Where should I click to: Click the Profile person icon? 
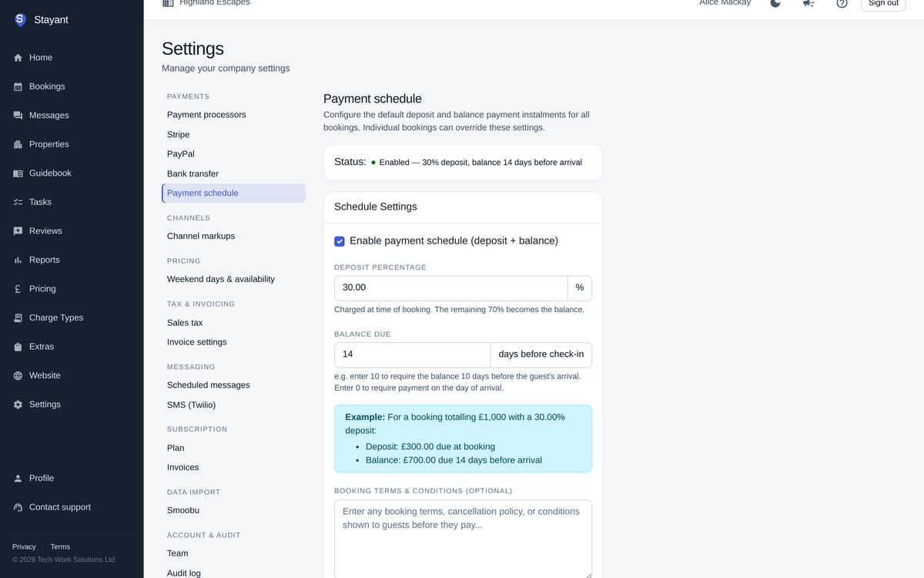tap(18, 479)
